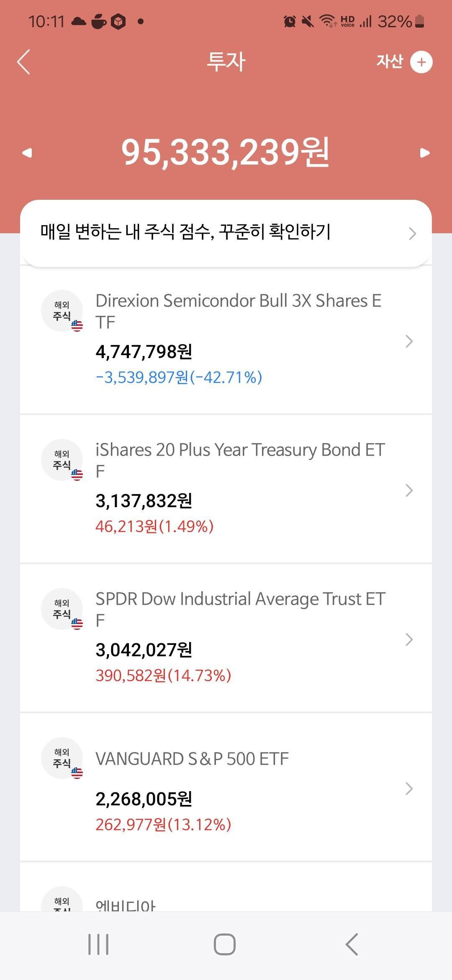
Task: Tap the iShares Treasury Bond stock badge
Action: (x=62, y=460)
